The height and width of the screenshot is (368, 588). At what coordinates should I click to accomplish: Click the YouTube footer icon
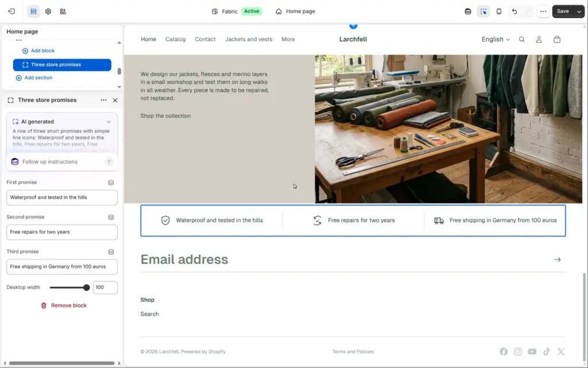pyautogui.click(x=532, y=351)
